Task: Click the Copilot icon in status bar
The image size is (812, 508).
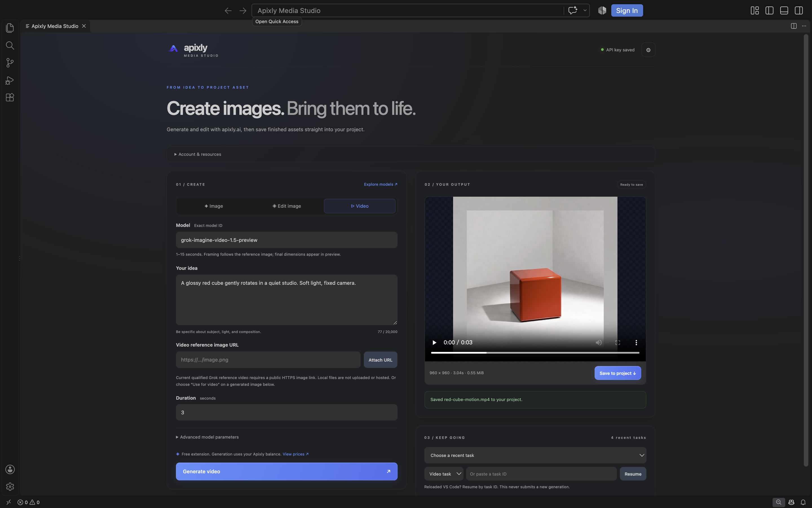Action: point(791,502)
